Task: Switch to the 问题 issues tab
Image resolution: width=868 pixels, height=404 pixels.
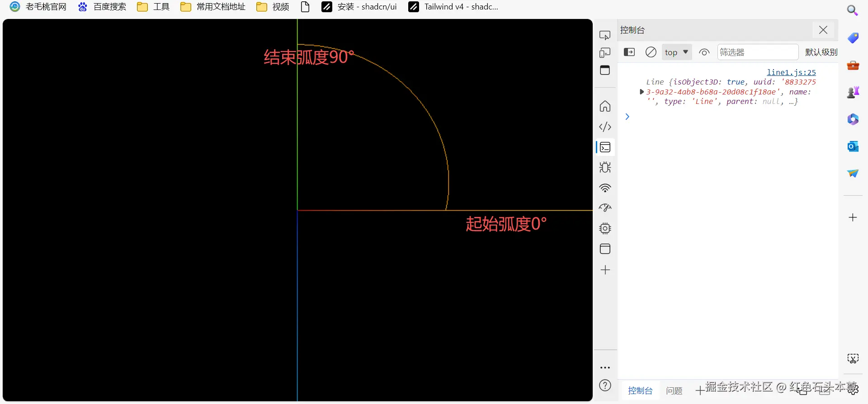Action: tap(674, 390)
